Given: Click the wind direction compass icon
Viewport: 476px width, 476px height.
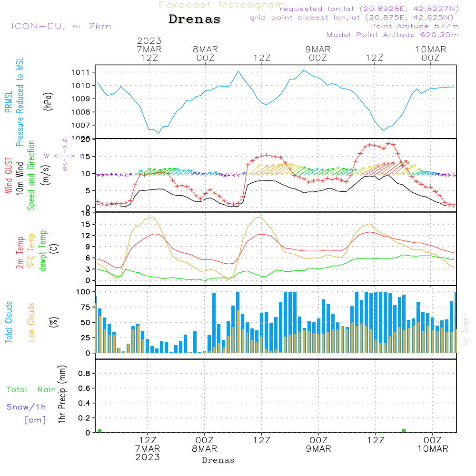Looking at the screenshot, I should [x=65, y=155].
